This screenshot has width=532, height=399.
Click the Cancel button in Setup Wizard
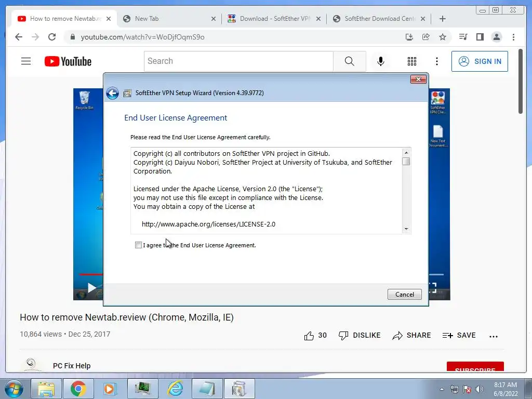[404, 294]
